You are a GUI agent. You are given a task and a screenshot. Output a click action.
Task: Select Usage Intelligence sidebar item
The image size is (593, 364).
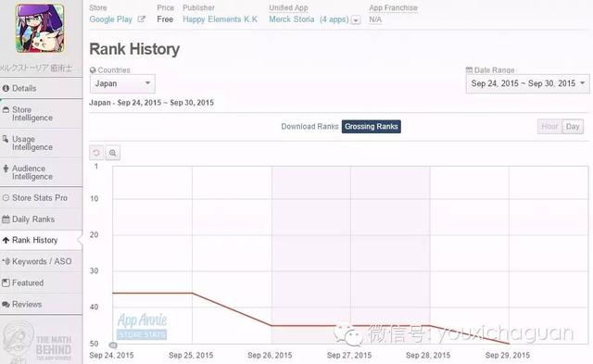point(41,144)
